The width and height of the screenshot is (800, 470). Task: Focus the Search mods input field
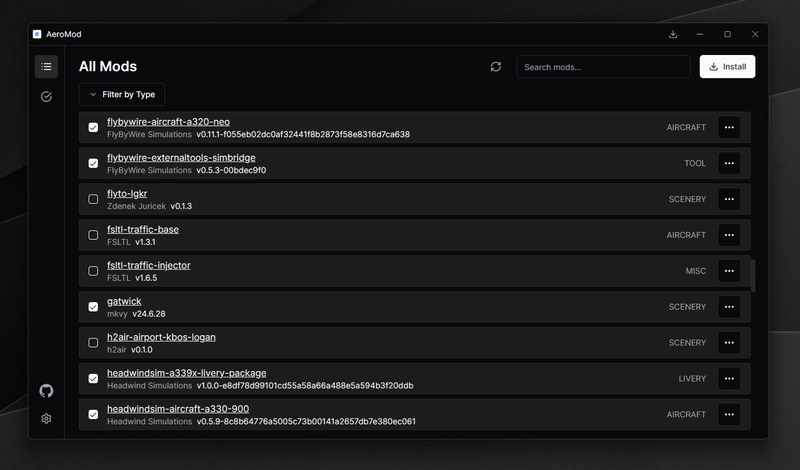coord(603,67)
